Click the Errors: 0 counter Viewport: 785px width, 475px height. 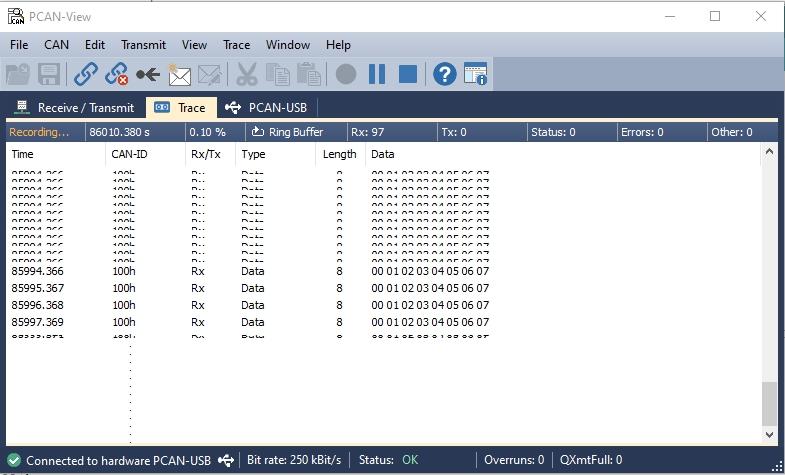642,132
